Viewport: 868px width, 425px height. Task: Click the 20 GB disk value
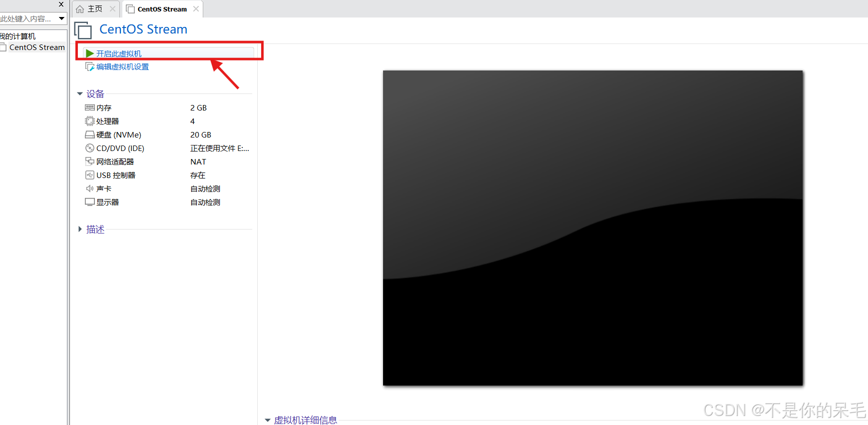201,134
